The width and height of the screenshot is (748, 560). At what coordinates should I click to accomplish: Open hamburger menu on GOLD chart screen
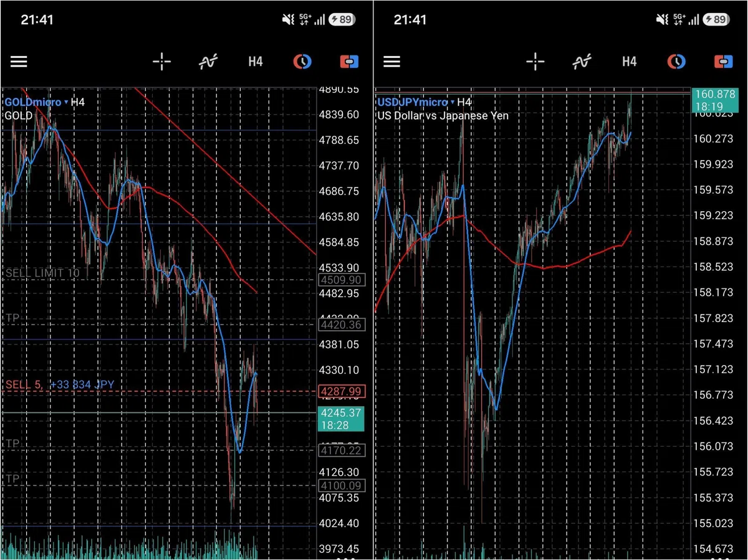19,62
